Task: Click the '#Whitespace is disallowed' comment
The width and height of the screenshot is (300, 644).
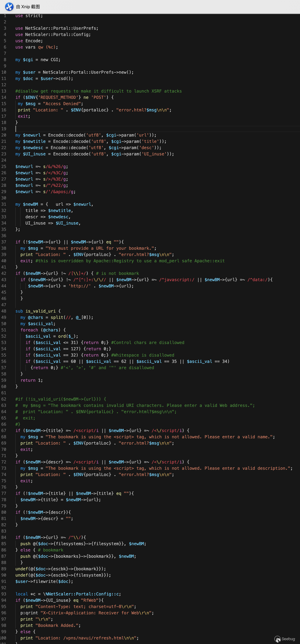Action: [x=143, y=355]
